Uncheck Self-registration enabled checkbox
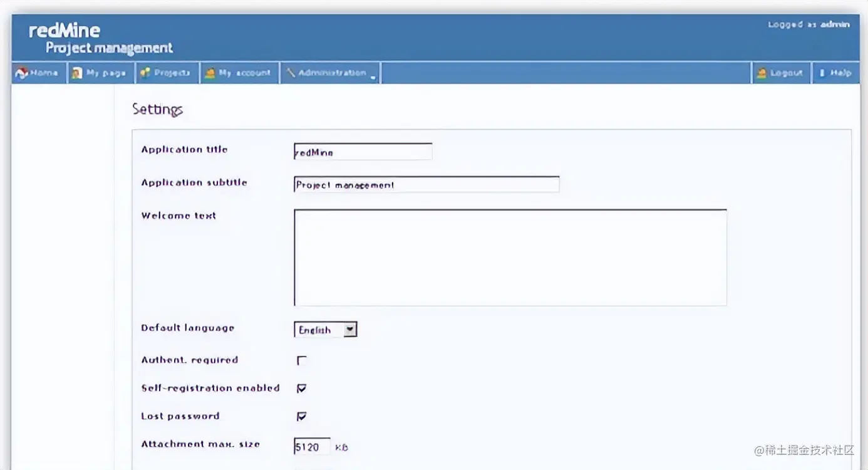The height and width of the screenshot is (470, 868). (x=302, y=389)
